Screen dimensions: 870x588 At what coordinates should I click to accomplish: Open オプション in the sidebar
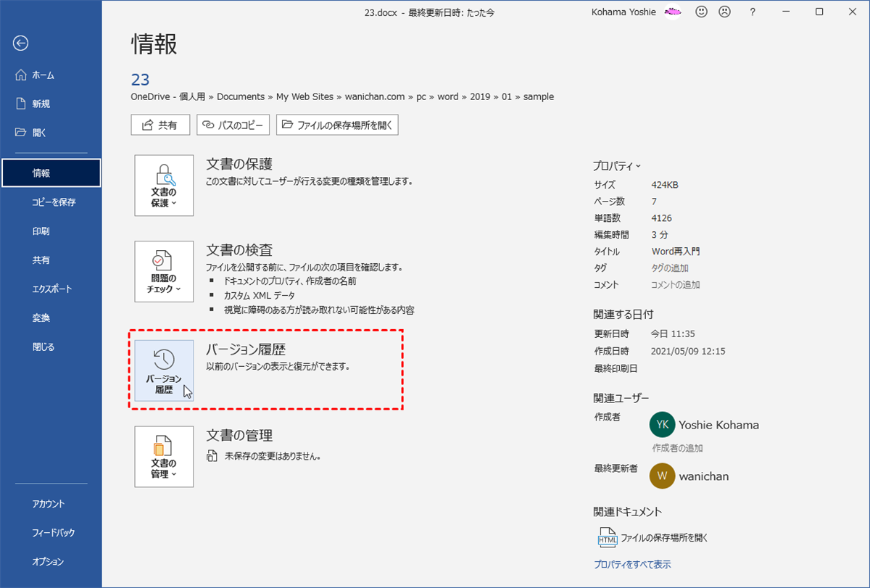coord(48,562)
